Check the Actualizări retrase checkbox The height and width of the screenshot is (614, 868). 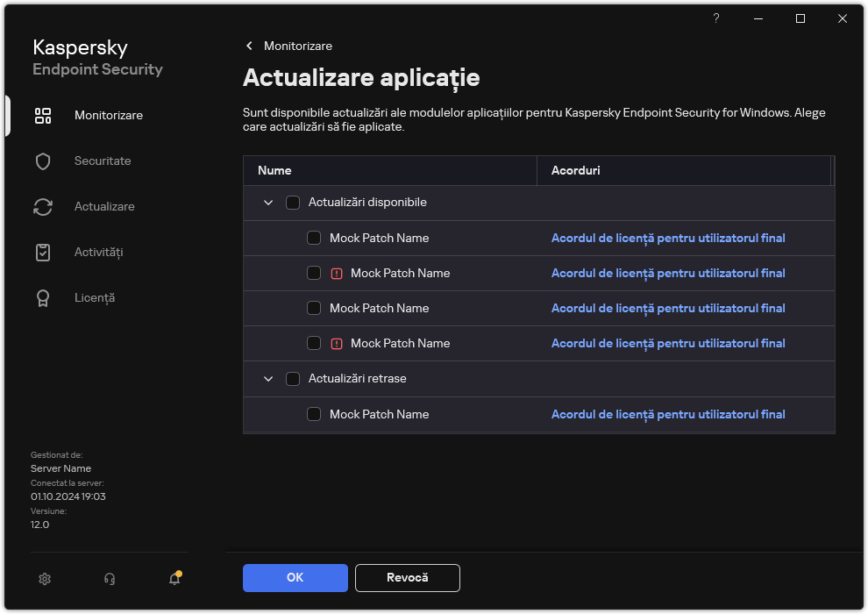[x=293, y=378]
